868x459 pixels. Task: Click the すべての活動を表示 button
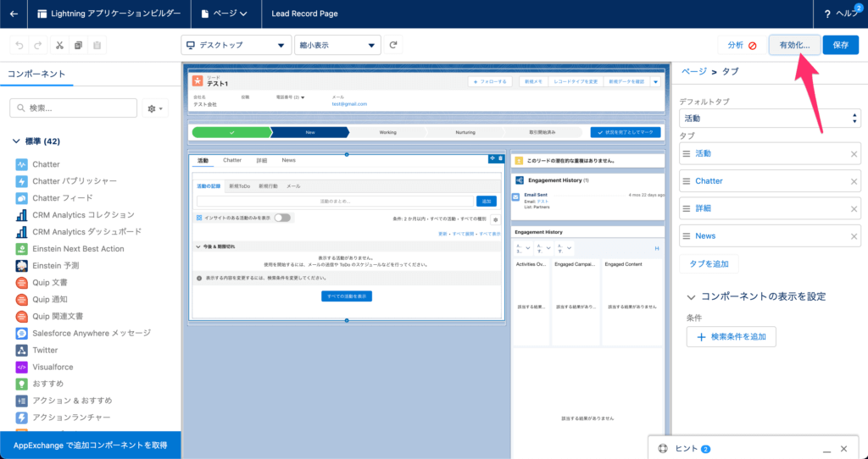click(347, 296)
